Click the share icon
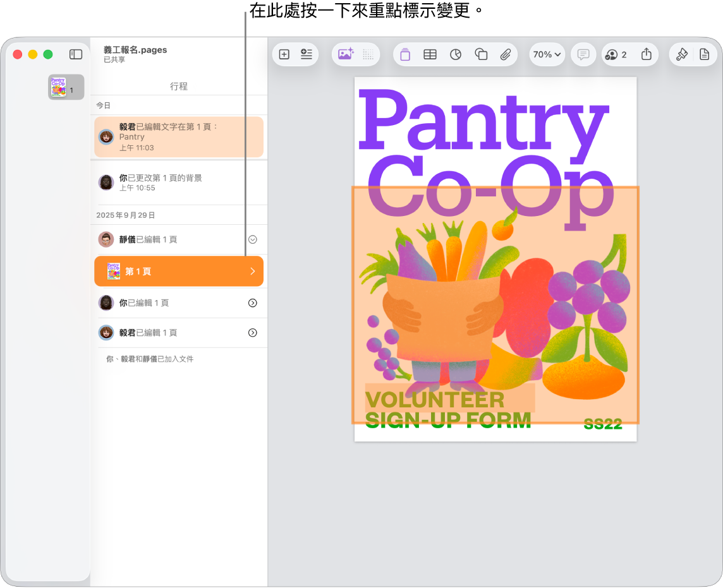The image size is (723, 588). (x=647, y=54)
